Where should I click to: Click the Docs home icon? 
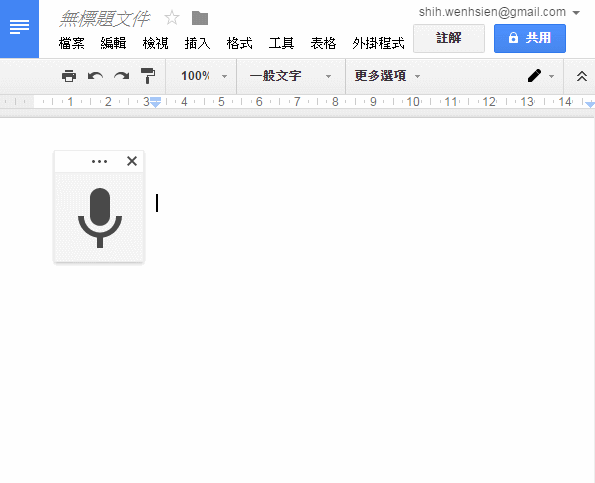[x=19, y=29]
